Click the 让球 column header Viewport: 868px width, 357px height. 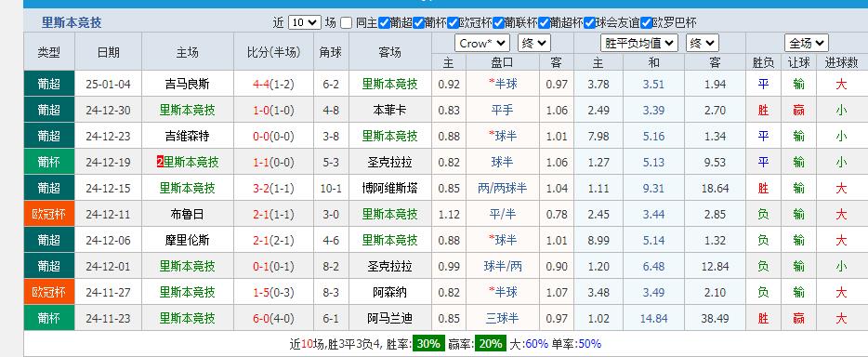(x=799, y=62)
